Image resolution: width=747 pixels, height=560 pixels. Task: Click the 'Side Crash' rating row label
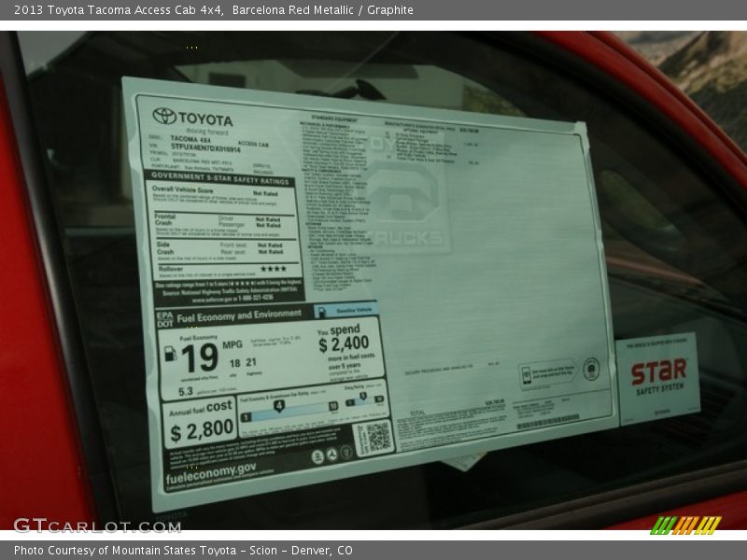(x=165, y=248)
